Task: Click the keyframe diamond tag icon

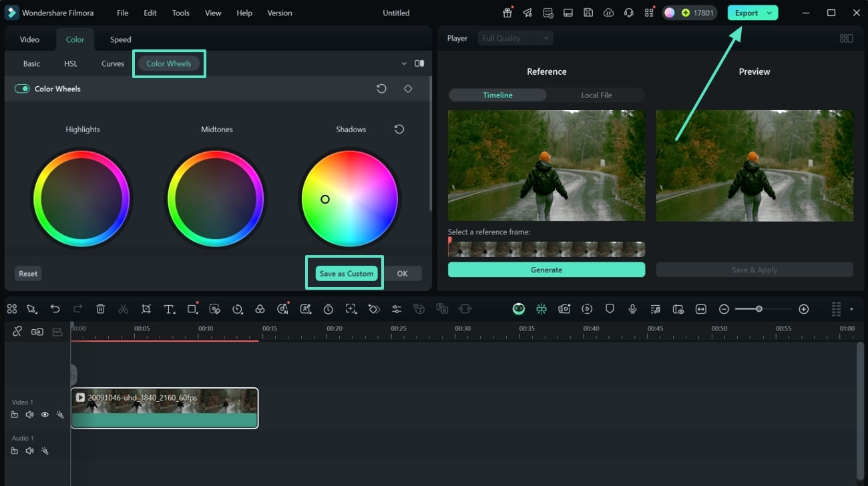Action: coord(374,309)
